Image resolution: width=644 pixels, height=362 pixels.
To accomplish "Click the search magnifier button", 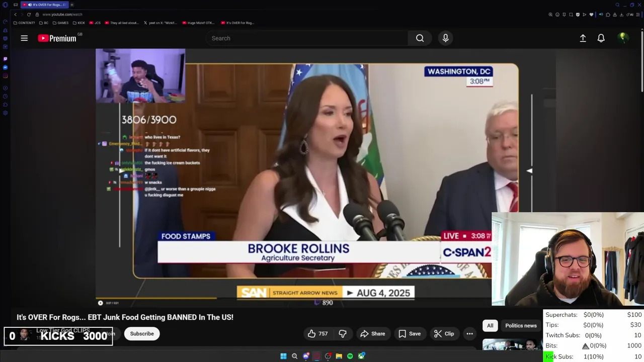I will (420, 38).
